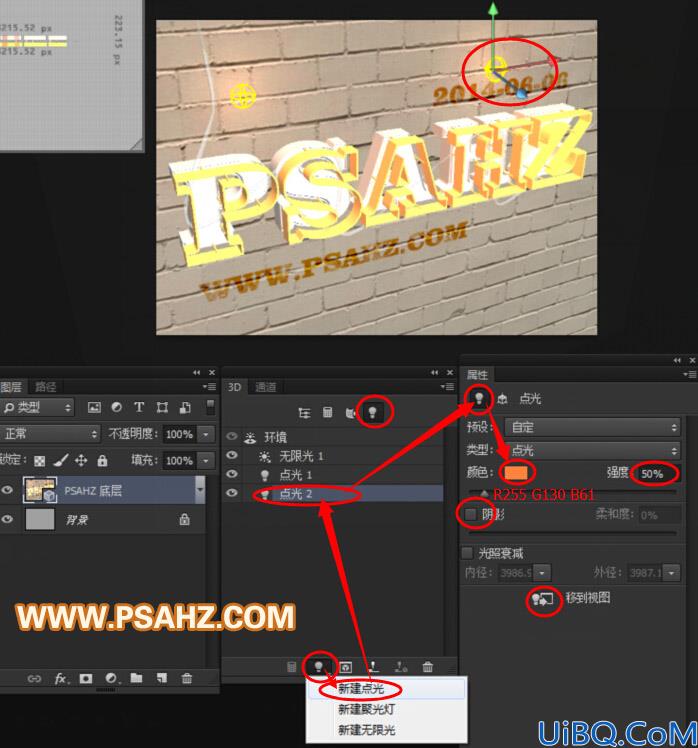
Task: Add a layer mask
Action: point(86,678)
